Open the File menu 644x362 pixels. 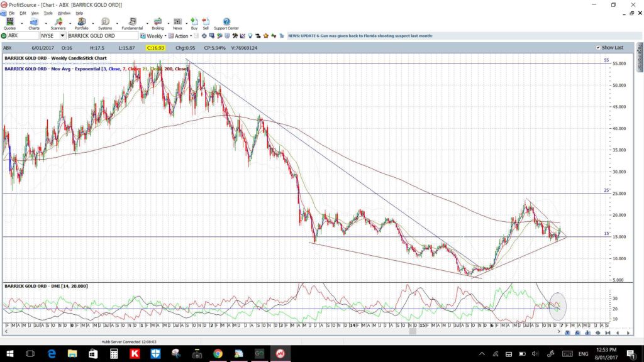[11, 13]
